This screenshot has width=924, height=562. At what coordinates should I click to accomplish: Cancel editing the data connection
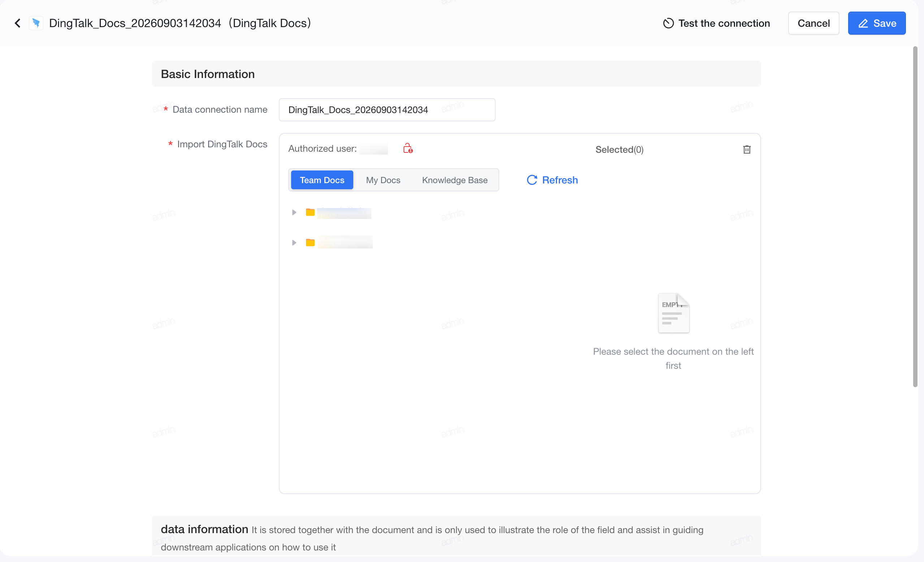coord(813,23)
